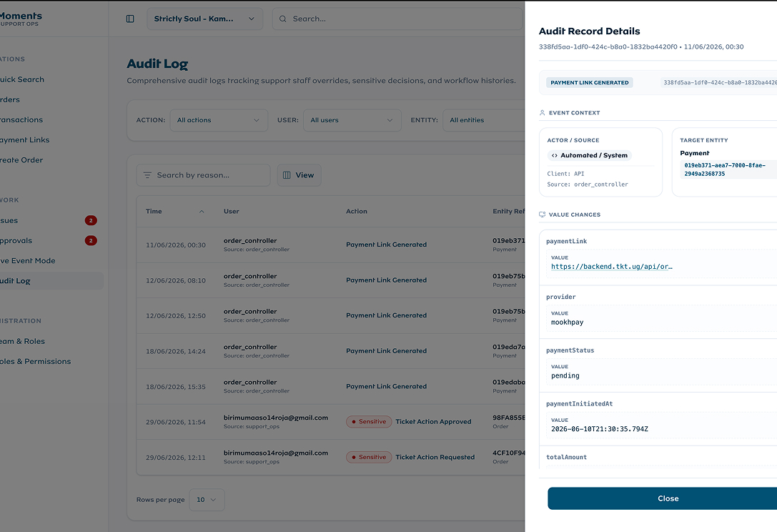
Task: Go to Orders in the sidebar
Action: coord(10,99)
